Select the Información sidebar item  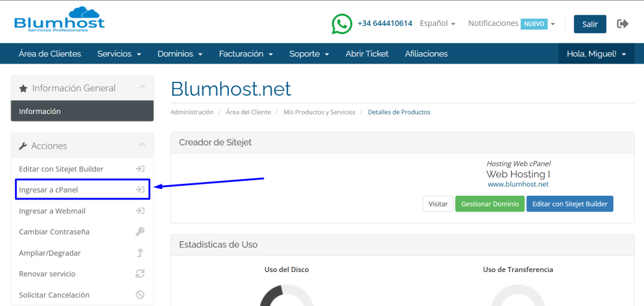tap(82, 111)
